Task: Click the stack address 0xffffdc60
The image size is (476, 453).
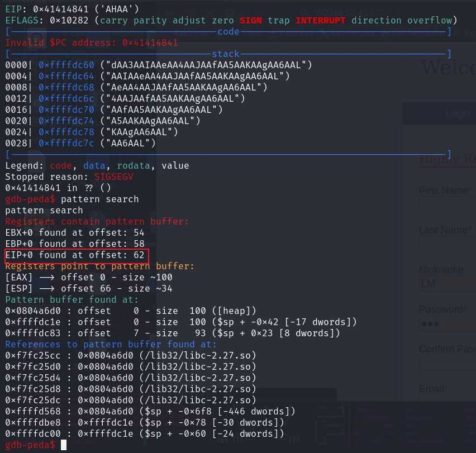Action: click(x=66, y=65)
